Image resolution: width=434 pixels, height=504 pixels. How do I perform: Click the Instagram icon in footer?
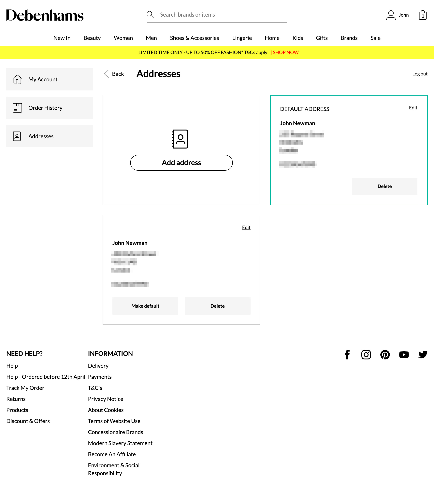[x=366, y=355]
